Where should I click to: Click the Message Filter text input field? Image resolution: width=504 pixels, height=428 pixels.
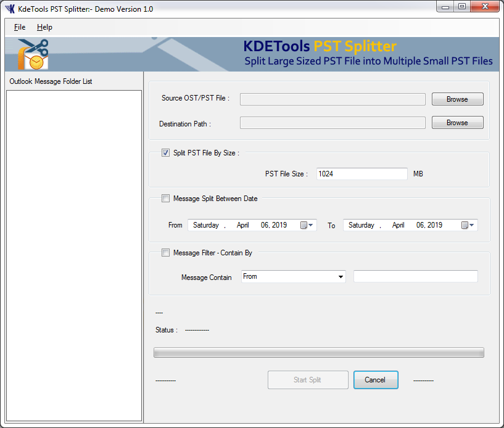[415, 276]
